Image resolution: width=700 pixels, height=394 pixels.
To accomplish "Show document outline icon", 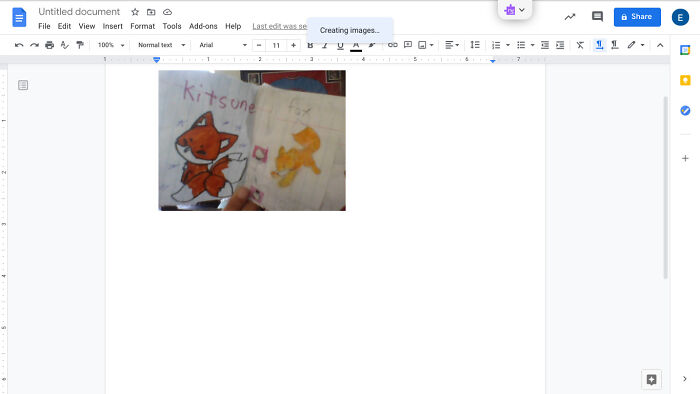I will [23, 85].
